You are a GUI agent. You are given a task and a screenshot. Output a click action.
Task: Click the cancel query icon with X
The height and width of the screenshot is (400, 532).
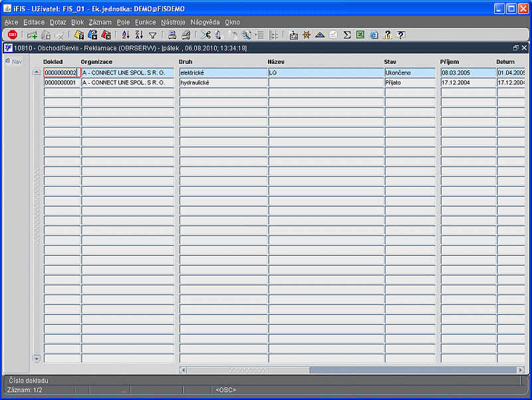click(106, 35)
